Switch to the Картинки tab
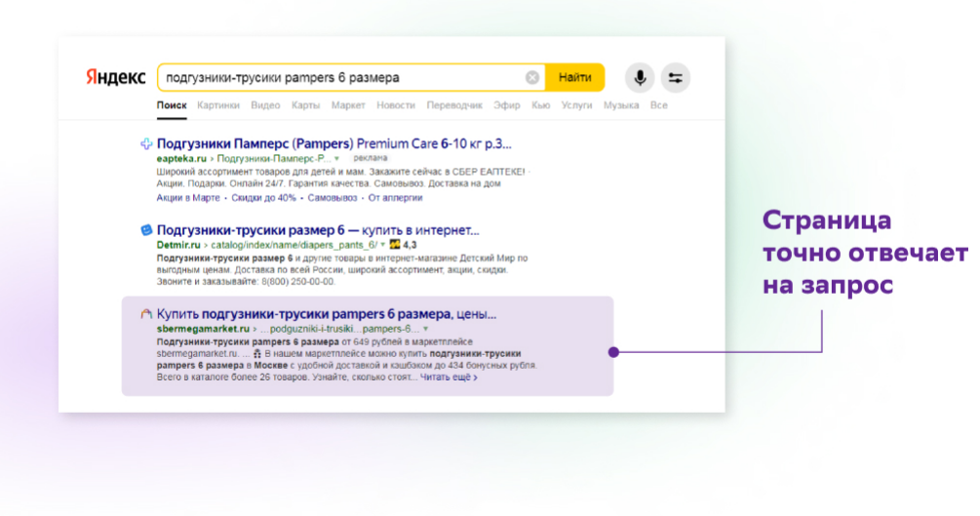The width and height of the screenshot is (980, 516). click(218, 105)
